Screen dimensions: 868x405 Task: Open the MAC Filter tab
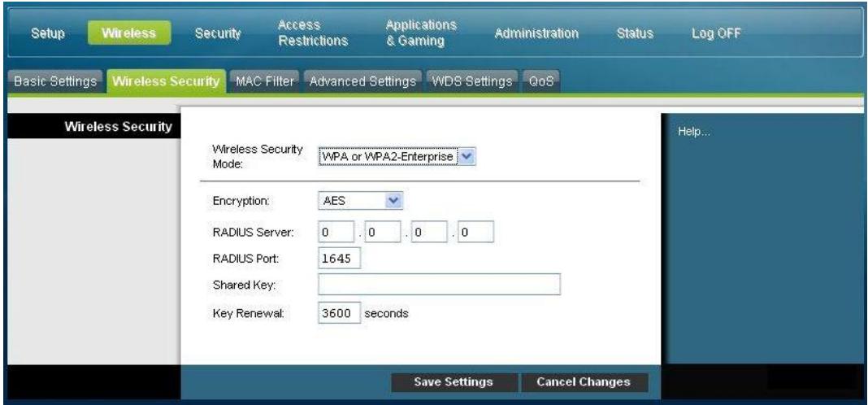click(264, 81)
